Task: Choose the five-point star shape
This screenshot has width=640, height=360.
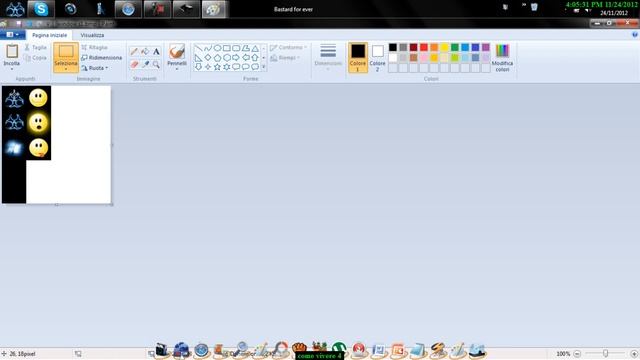Action: point(217,67)
